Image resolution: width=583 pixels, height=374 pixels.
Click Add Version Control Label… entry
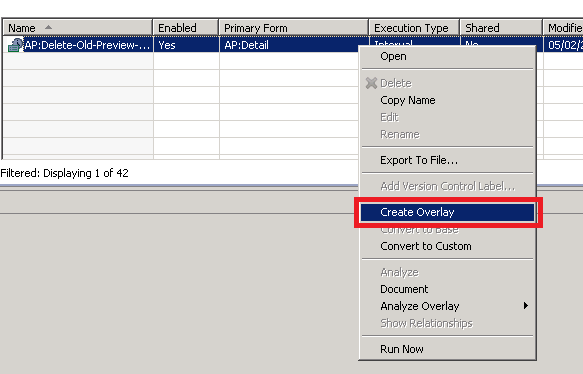(448, 186)
